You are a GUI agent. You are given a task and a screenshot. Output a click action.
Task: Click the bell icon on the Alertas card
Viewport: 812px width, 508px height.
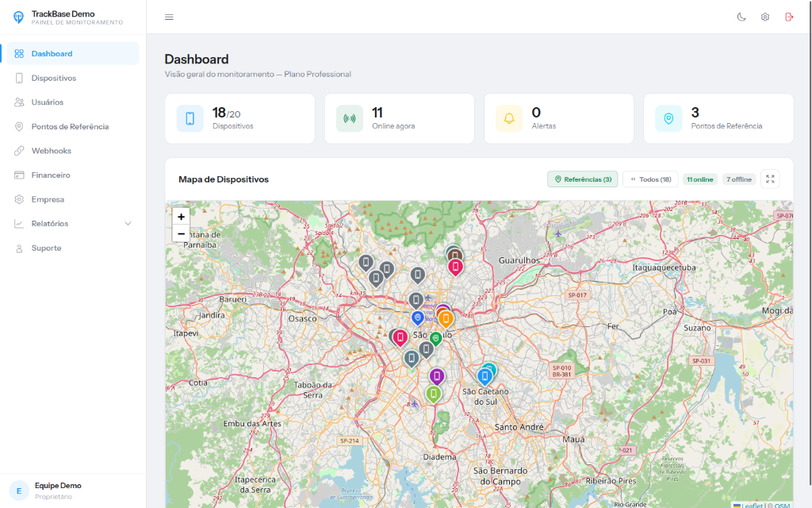click(x=509, y=118)
